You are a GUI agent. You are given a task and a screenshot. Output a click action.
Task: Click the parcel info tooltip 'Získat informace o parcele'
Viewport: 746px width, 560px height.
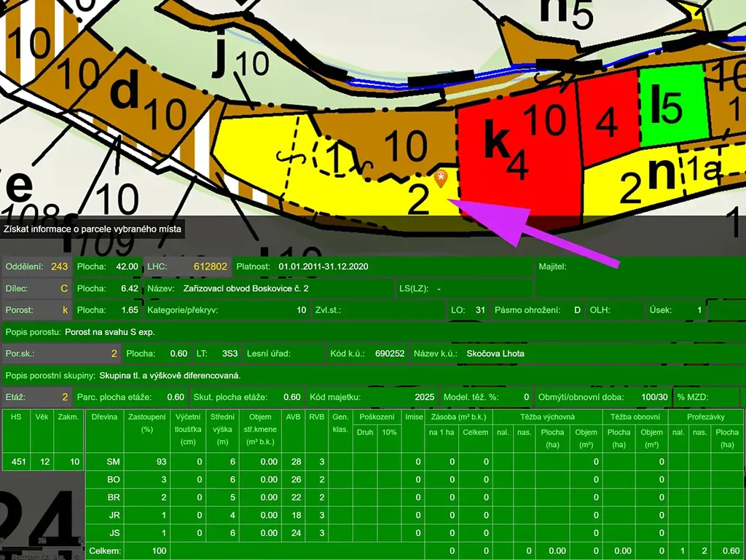tap(92, 229)
